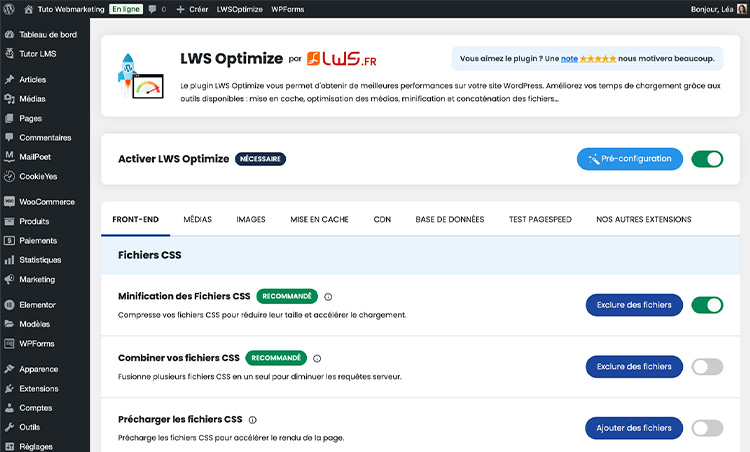This screenshot has height=452, width=750.
Task: Click the Comptes user icon
Action: point(10,408)
